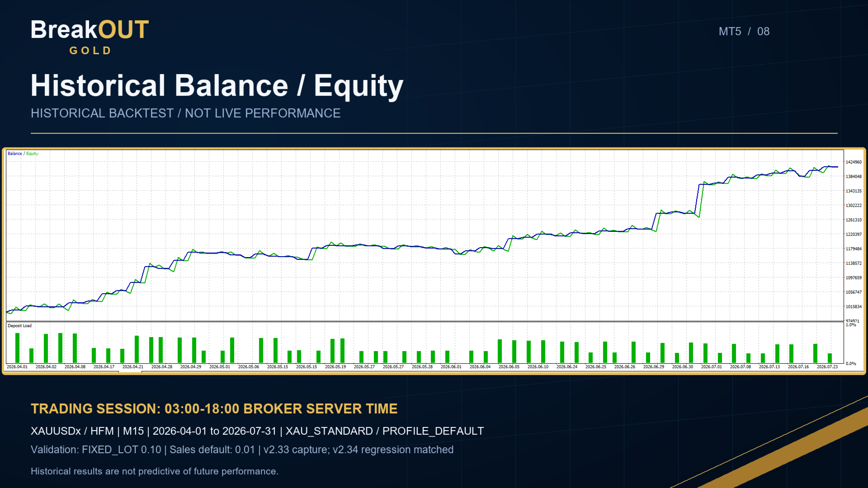Click the 2026.04.01 date on the time axis
The height and width of the screenshot is (488, 868).
click(x=17, y=367)
